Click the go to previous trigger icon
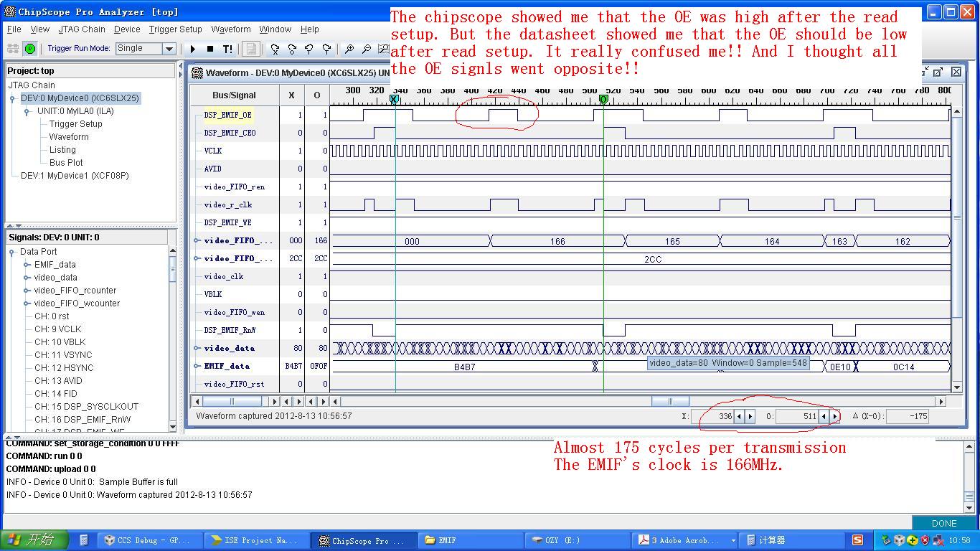 click(309, 49)
